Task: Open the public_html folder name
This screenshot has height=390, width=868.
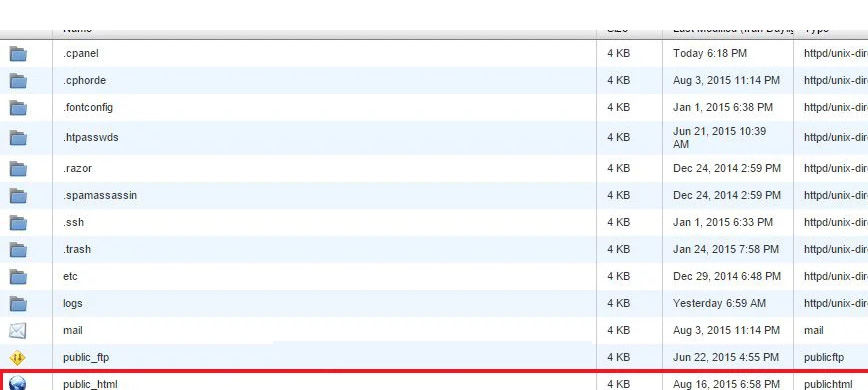Action: click(90, 384)
